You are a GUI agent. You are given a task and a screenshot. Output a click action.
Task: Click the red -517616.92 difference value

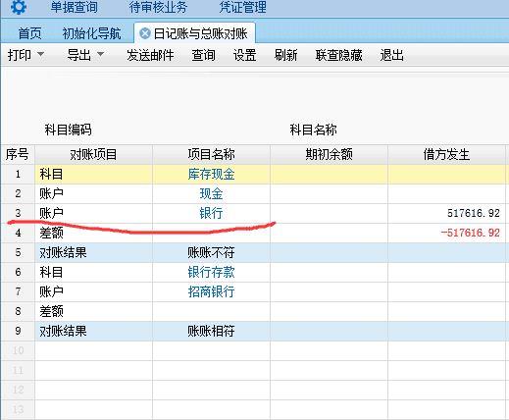470,233
